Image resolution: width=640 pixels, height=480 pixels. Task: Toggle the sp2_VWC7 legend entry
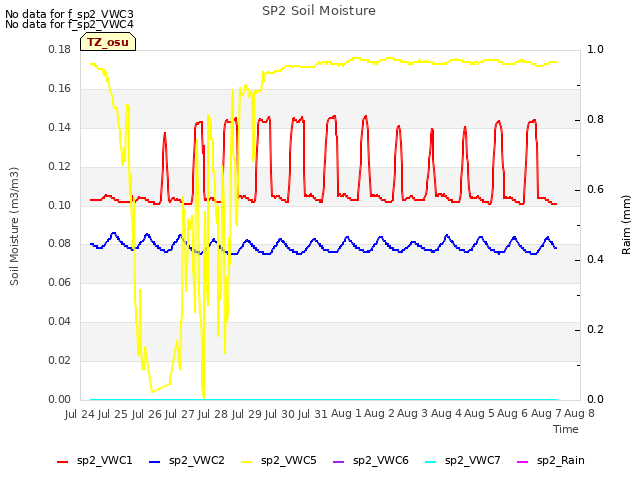pos(462,460)
